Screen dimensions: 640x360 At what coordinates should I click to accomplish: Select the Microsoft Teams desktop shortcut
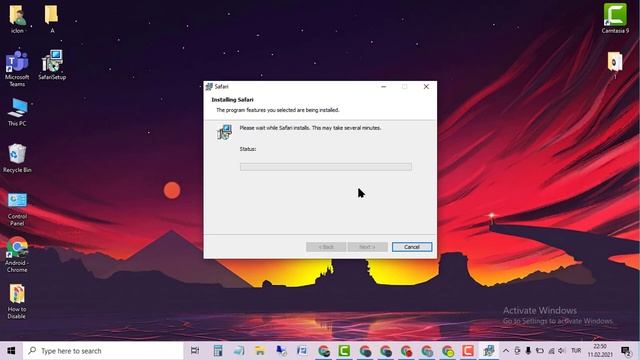(x=17, y=69)
